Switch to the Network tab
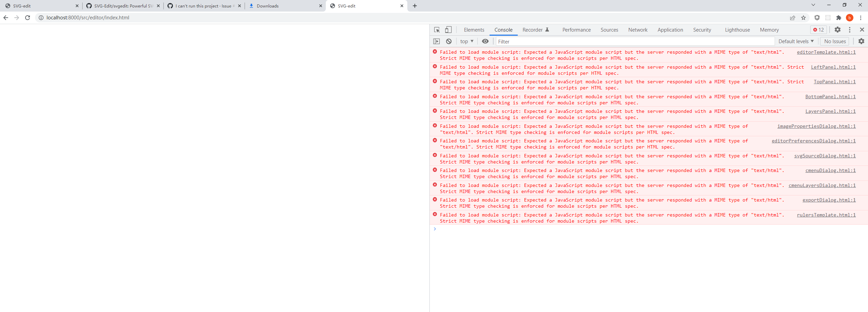The image size is (868, 312). point(638,30)
